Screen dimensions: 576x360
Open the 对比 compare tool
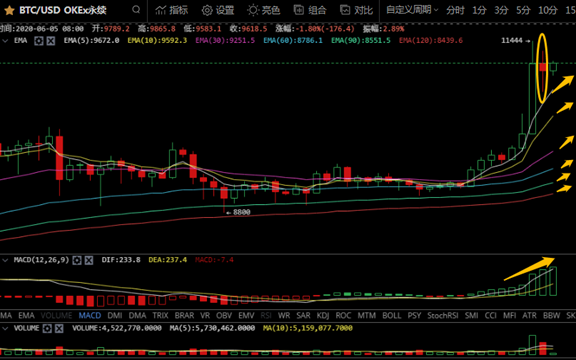click(345, 10)
